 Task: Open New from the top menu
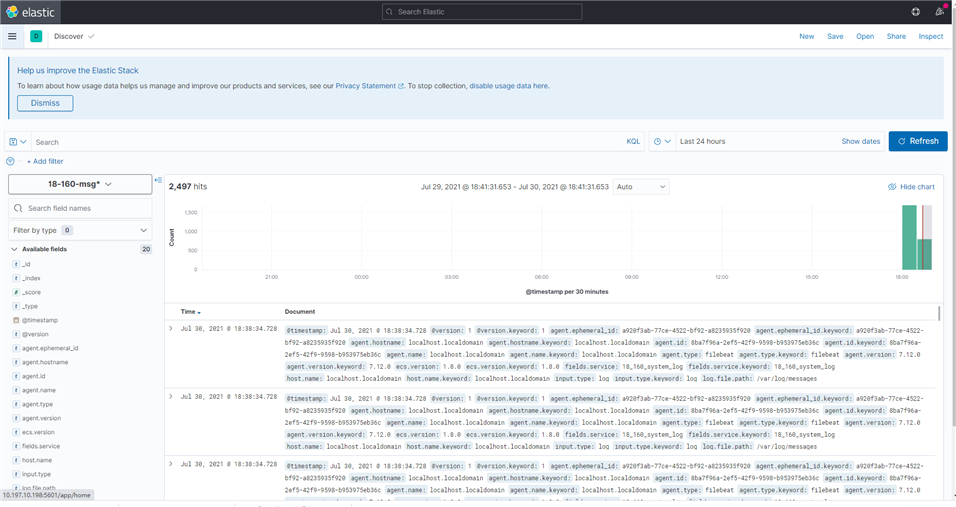[807, 37]
